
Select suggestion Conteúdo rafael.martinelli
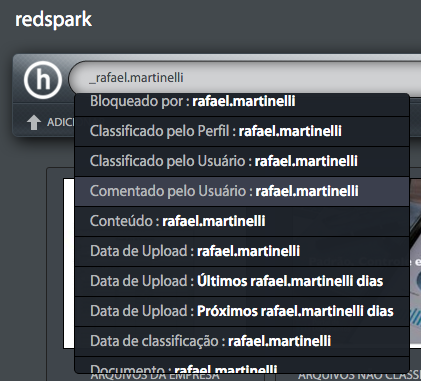pyautogui.click(x=242, y=221)
